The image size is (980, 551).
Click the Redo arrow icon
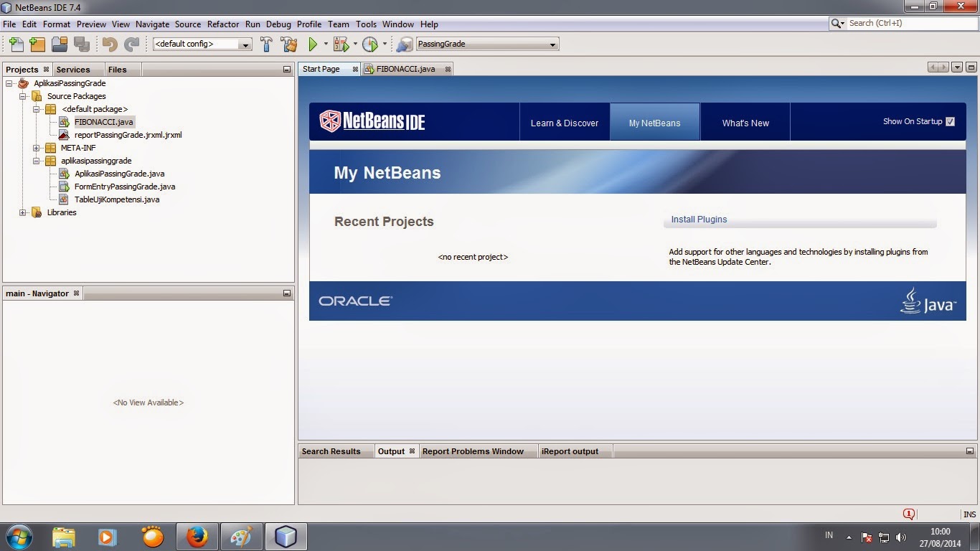[131, 44]
